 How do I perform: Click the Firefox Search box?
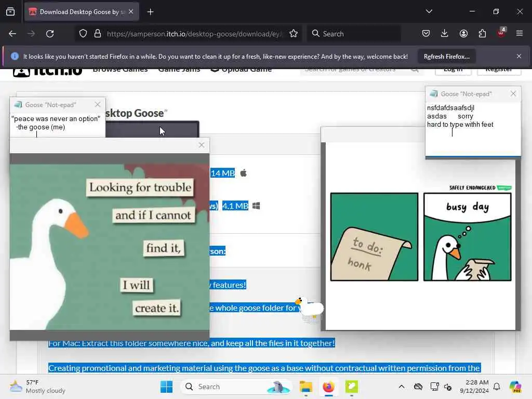354,34
